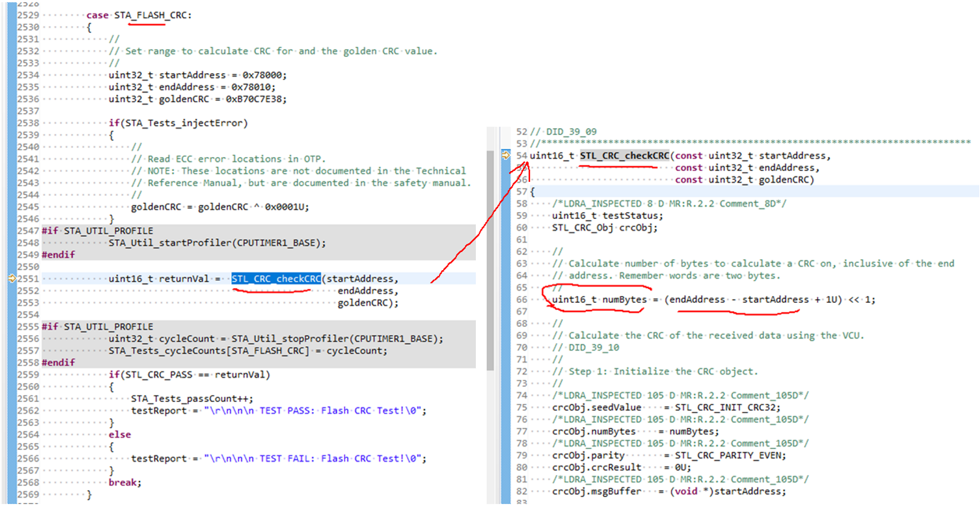Click STA_Tests_injectError in the if condition

click(184, 123)
